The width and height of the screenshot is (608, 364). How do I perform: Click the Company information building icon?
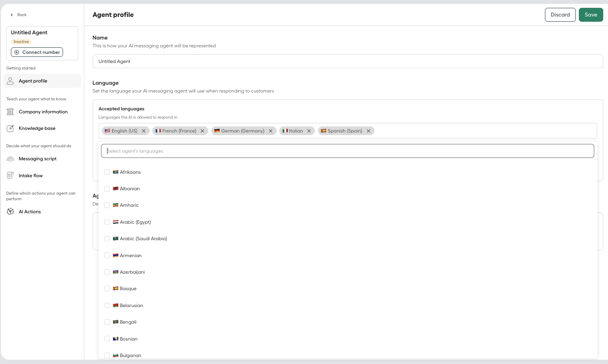point(10,112)
